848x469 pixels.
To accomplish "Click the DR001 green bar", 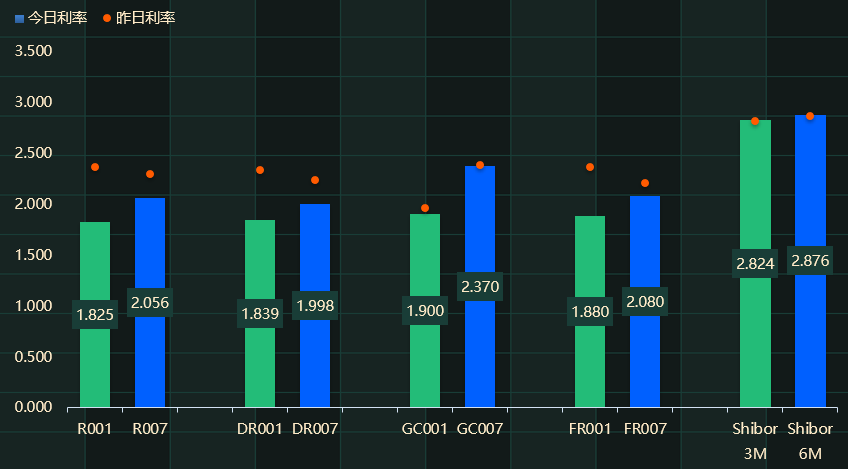I will pos(260,313).
